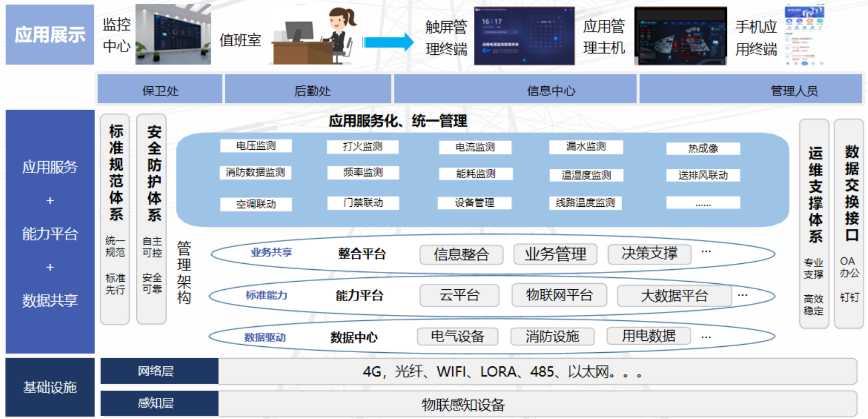
Task: Select the 大数据平台 button
Action: (x=674, y=296)
